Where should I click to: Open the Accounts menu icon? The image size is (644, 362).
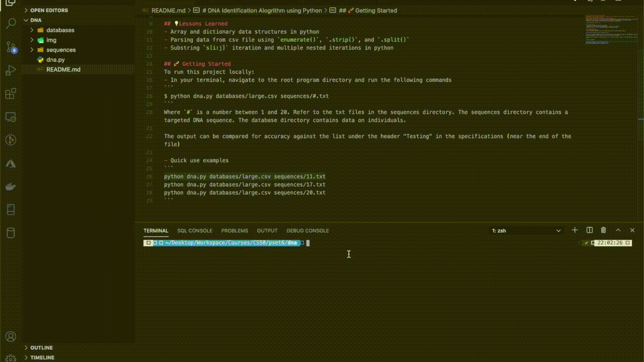(11, 337)
